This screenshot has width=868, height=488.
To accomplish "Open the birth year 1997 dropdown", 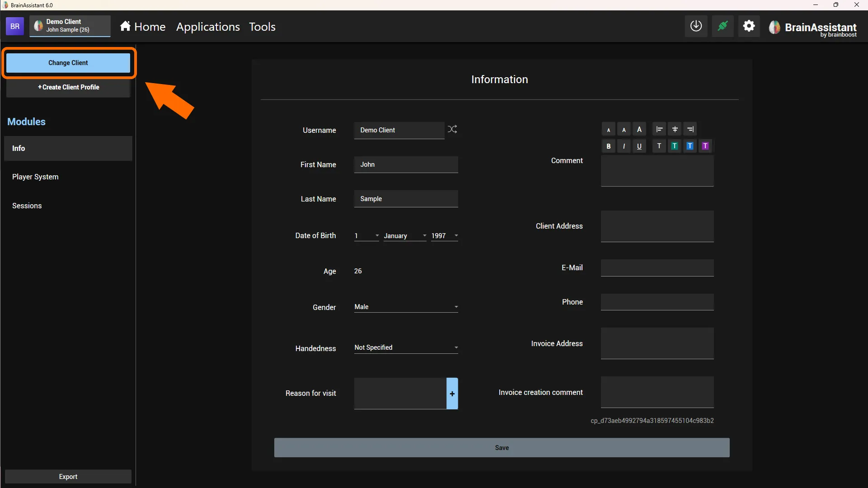I will click(445, 236).
